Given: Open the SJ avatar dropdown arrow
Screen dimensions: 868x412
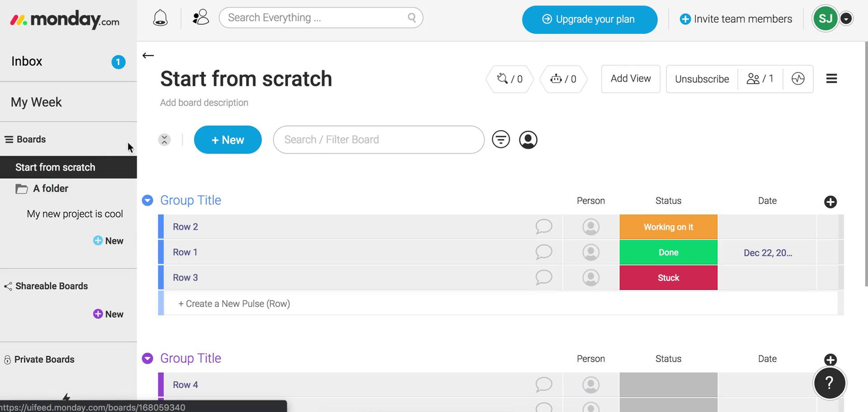Looking at the screenshot, I should [x=846, y=18].
